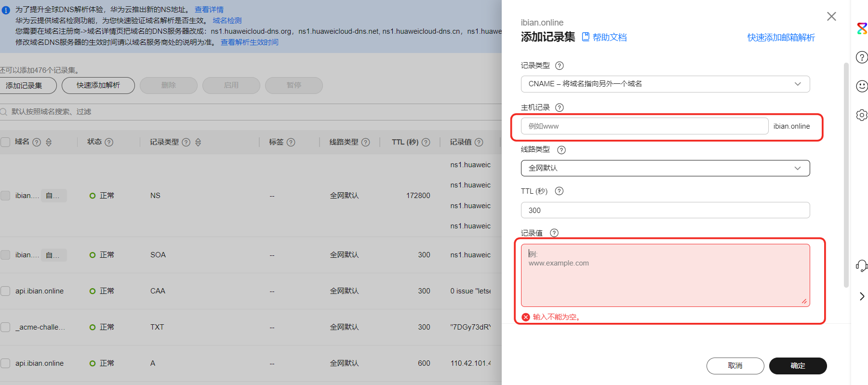Click the 确定 confirm button

(798, 366)
